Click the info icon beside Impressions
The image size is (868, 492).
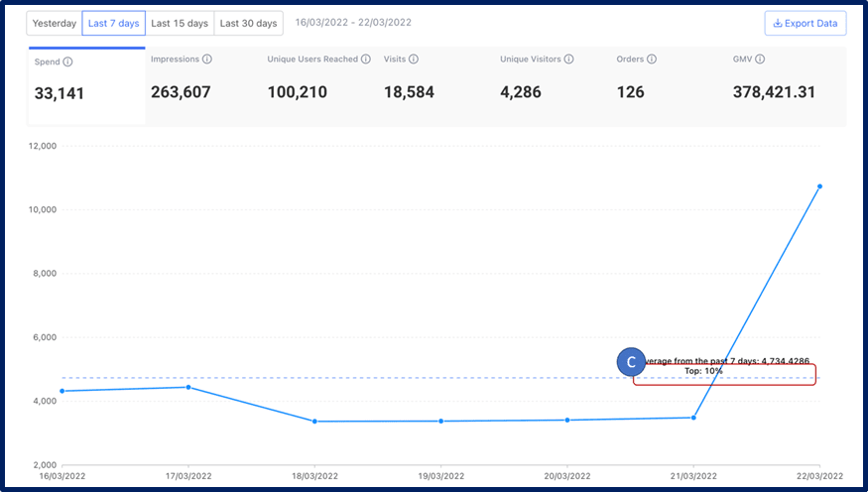click(x=206, y=60)
